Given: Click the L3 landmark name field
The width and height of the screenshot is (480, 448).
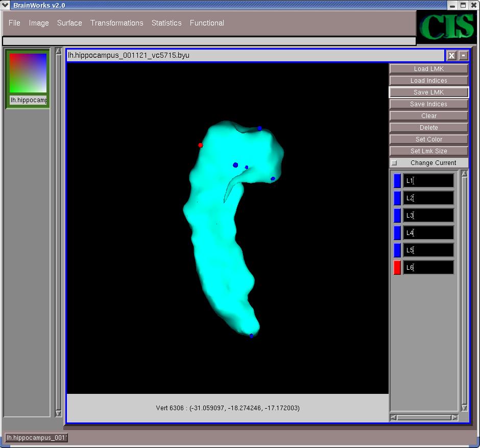Looking at the screenshot, I should (428, 216).
